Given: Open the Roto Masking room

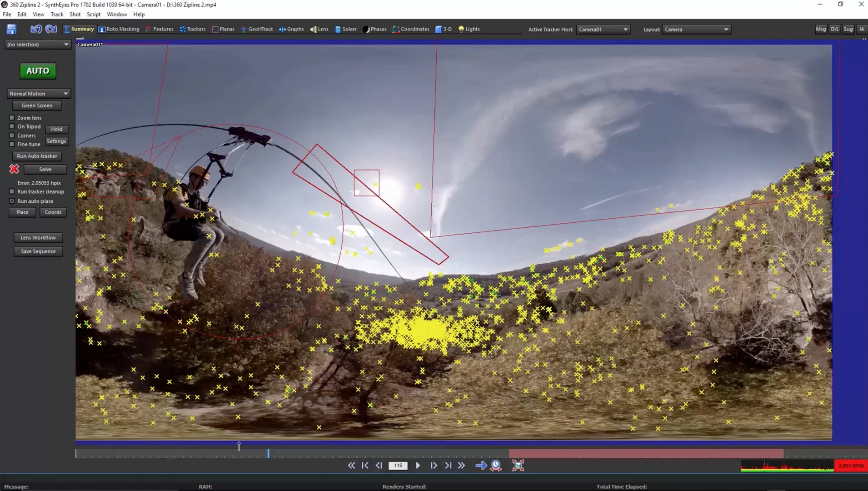Looking at the screenshot, I should point(119,29).
